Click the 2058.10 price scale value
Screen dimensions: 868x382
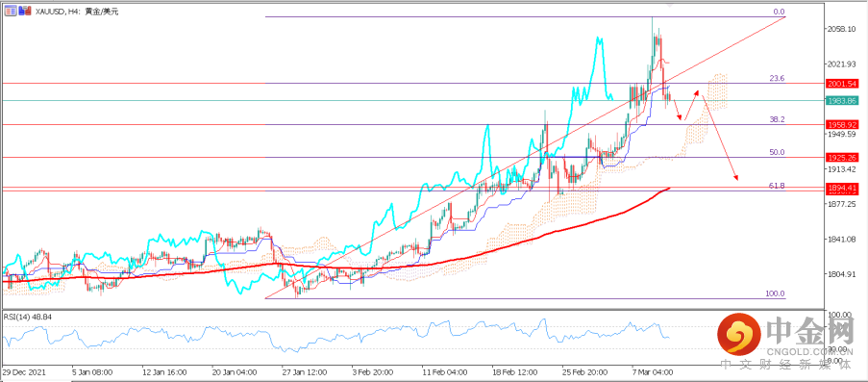coord(843,29)
